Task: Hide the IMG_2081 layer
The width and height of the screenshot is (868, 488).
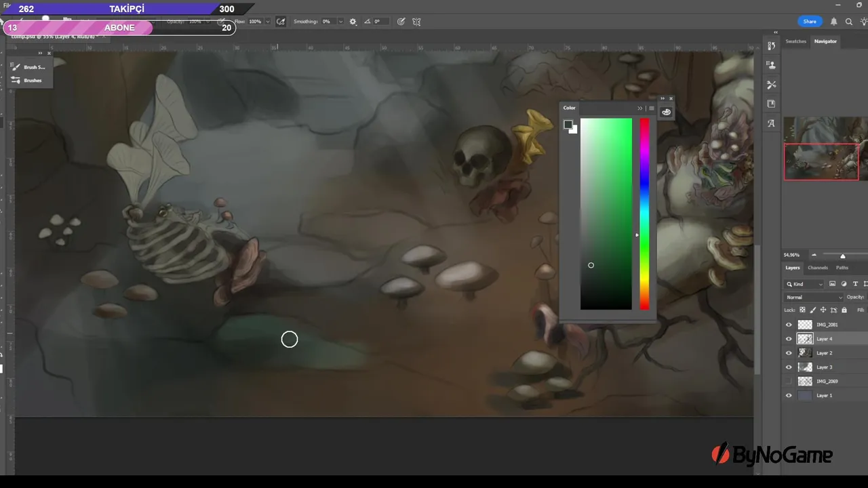Action: tap(789, 325)
